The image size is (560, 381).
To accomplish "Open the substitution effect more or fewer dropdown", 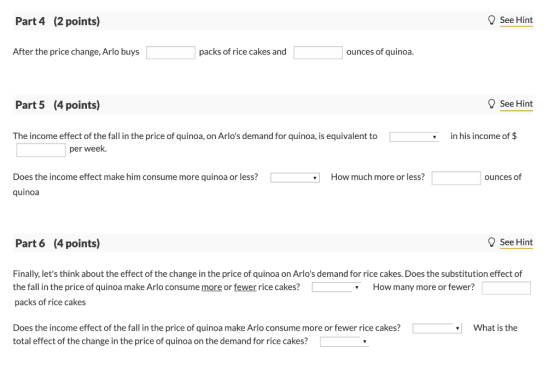I will coord(335,287).
